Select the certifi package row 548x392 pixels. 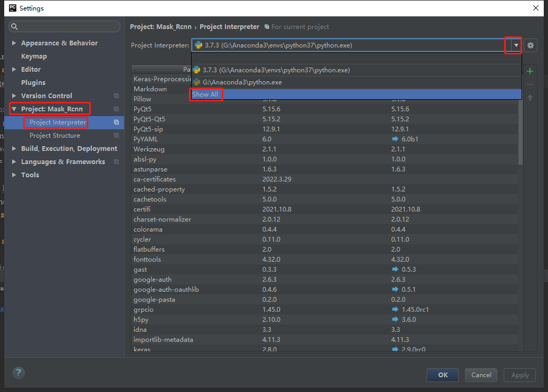(325, 209)
